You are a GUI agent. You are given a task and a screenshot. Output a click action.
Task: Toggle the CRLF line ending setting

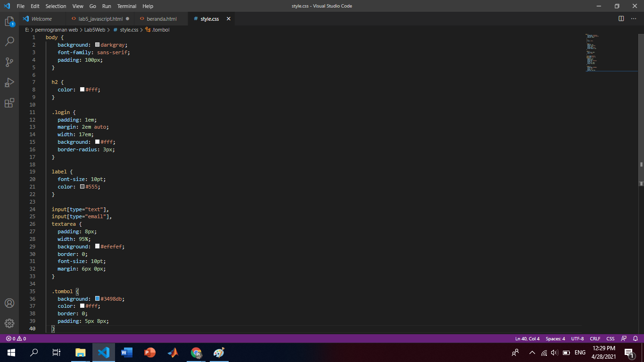pos(594,338)
